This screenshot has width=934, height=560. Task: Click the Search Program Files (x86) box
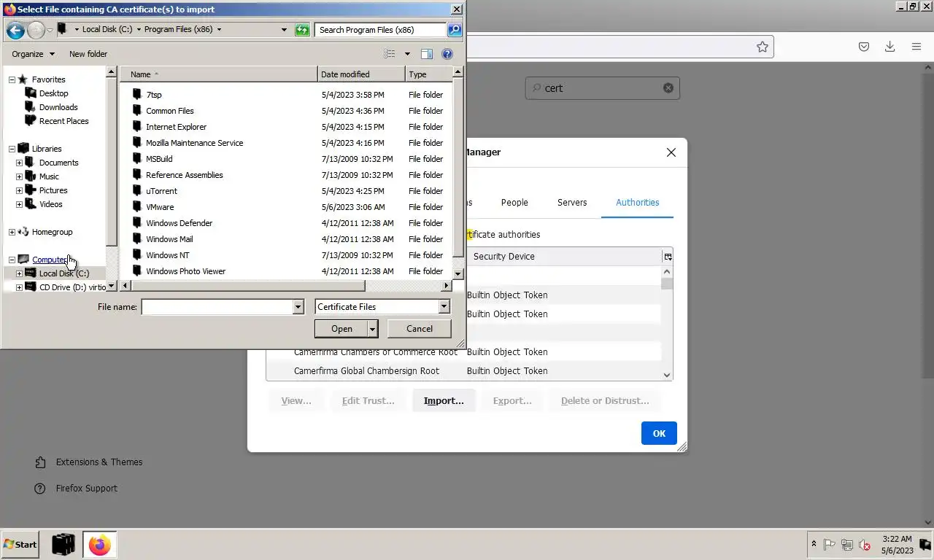[382, 30]
